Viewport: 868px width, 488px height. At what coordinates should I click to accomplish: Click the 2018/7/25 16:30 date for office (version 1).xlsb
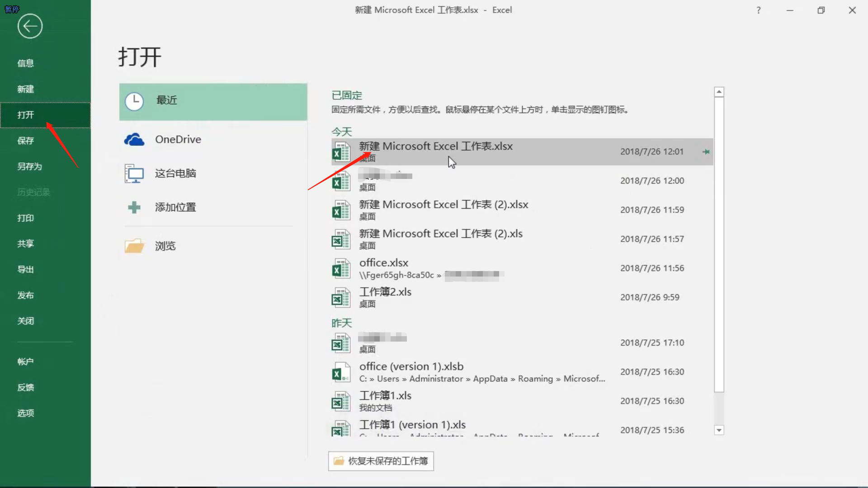652,372
